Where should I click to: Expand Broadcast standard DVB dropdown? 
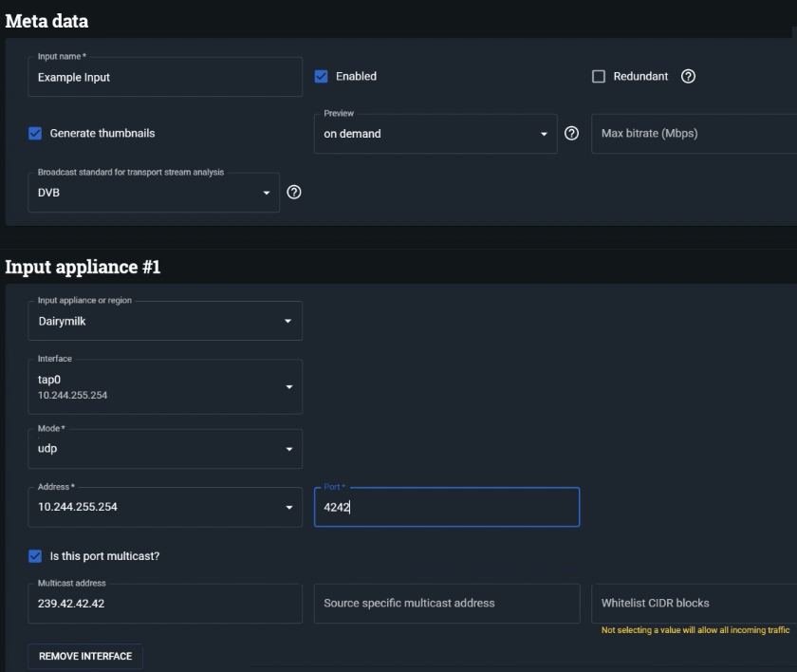click(154, 193)
